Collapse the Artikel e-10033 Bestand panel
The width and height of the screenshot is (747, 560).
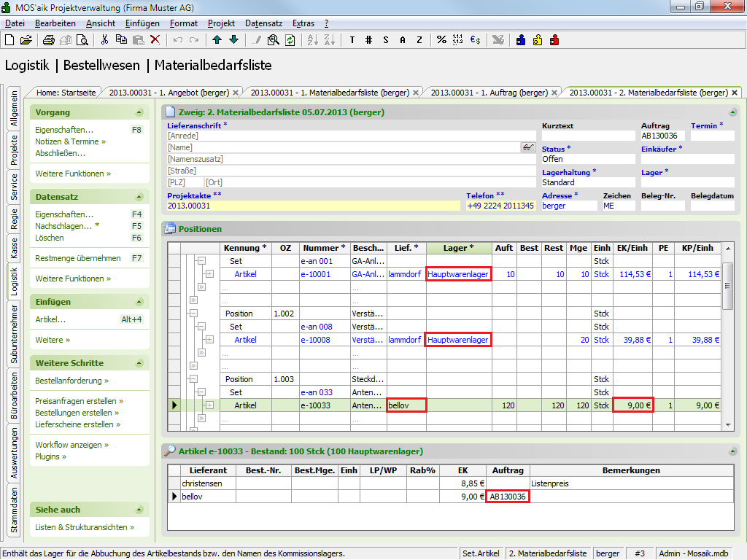click(732, 451)
